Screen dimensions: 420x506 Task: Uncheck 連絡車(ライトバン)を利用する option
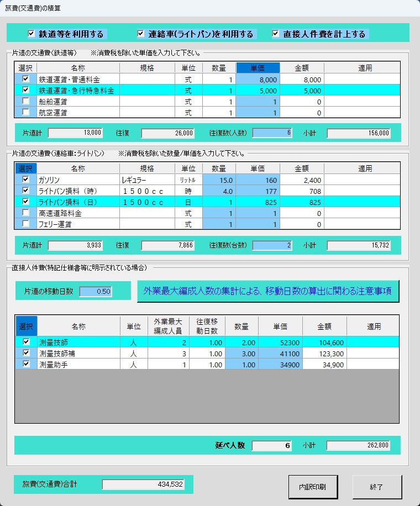(140, 34)
